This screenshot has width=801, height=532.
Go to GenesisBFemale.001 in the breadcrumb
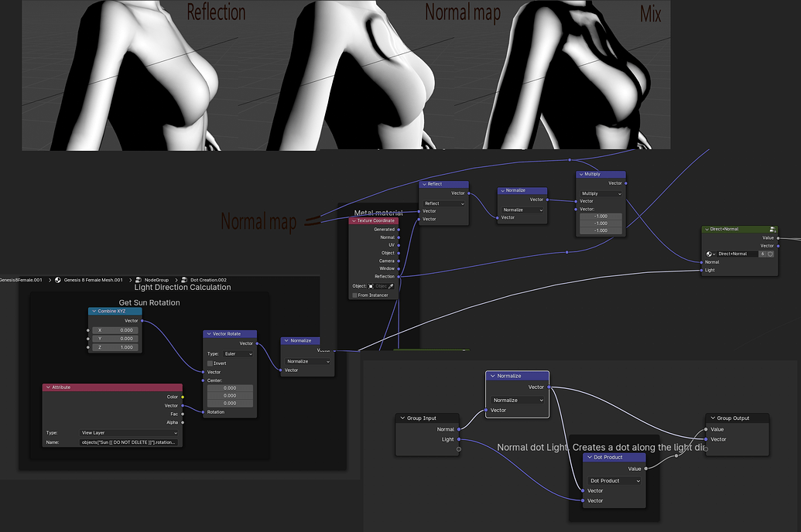click(x=20, y=280)
